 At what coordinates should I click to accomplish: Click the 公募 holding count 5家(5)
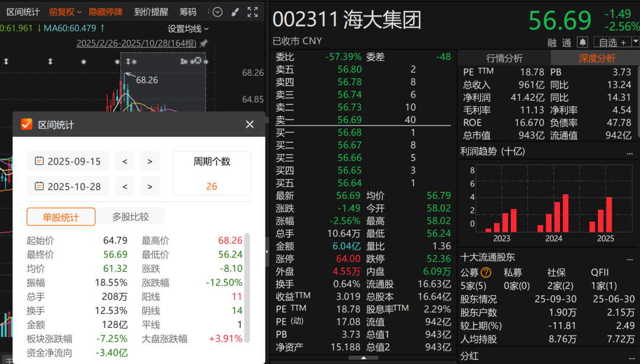(x=473, y=286)
